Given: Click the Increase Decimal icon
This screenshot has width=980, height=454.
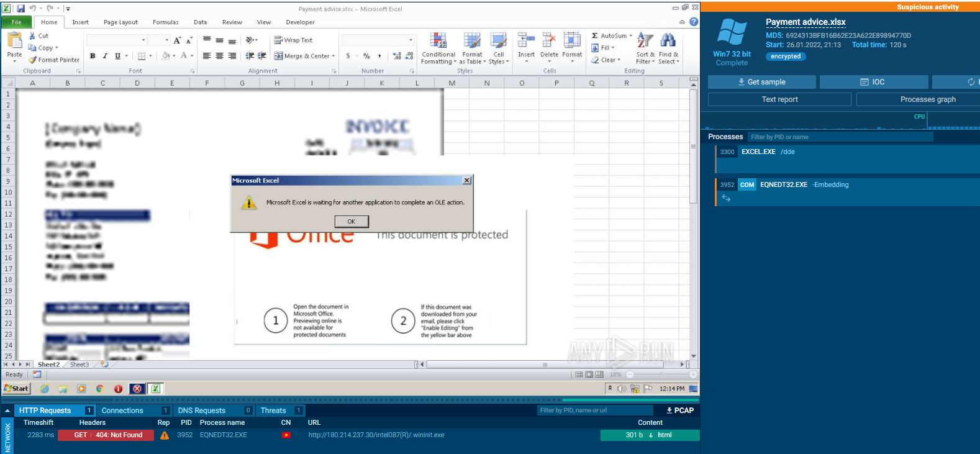Looking at the screenshot, I should tap(397, 56).
